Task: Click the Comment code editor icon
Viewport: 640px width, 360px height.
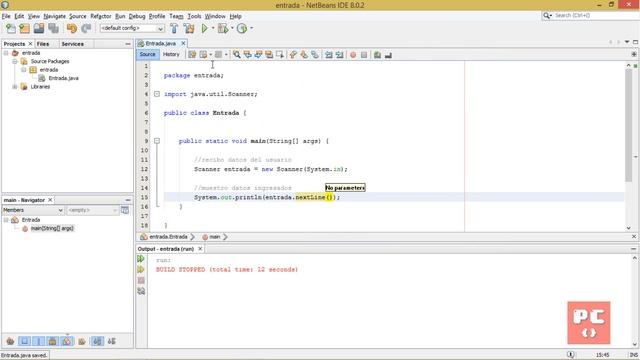Action: click(x=378, y=55)
